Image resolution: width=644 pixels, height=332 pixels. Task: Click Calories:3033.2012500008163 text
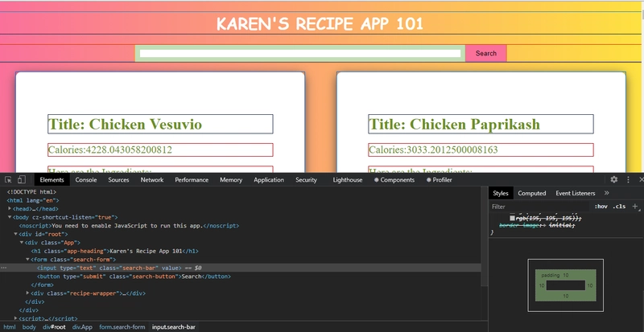click(x=433, y=150)
